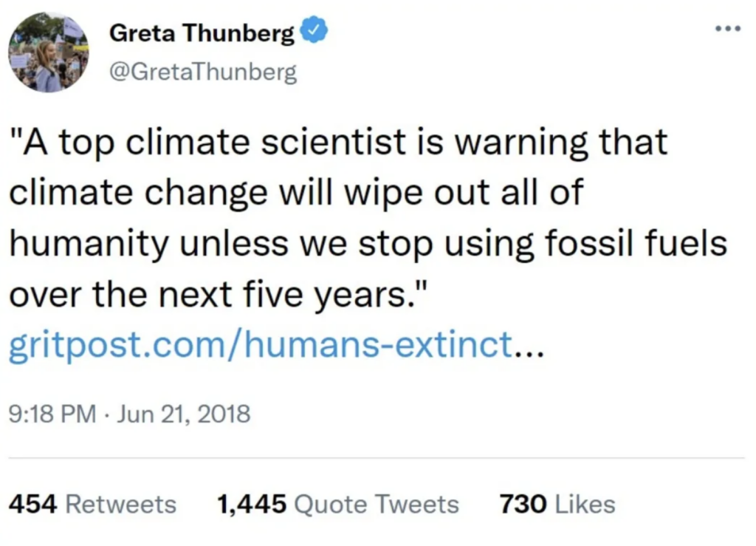Viewport: 756px width, 546px height.
Task: Click the word "Retweets" in the stats row
Action: (x=121, y=505)
